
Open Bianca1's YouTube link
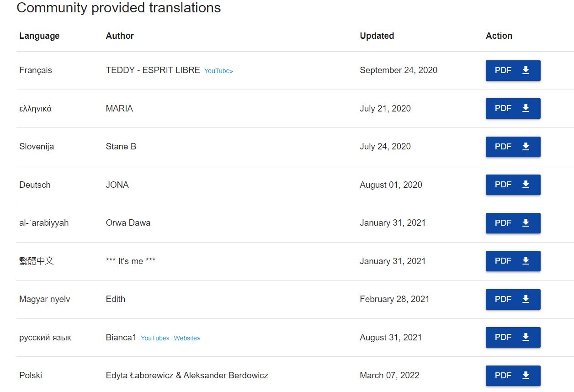pos(155,338)
